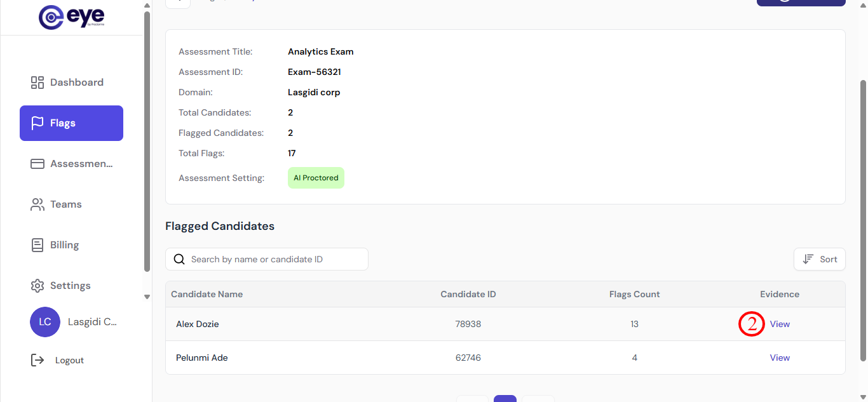Click the Flags flag icon
Screen dimensions: 868x402
pyautogui.click(x=37, y=123)
